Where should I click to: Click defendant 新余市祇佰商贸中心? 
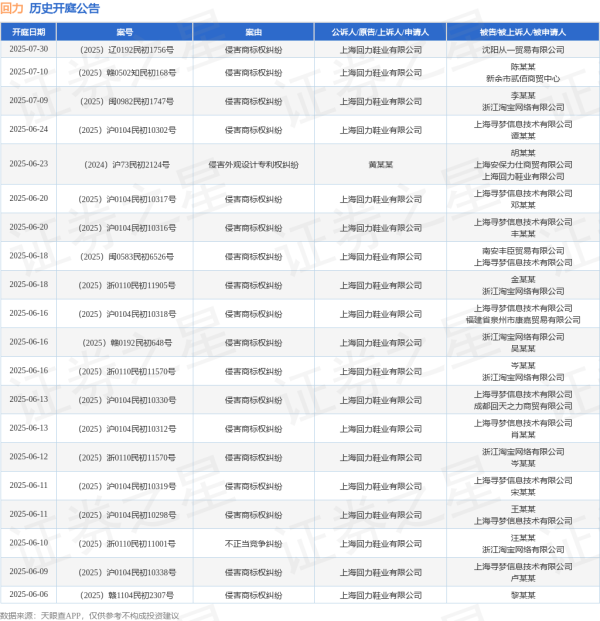point(522,78)
